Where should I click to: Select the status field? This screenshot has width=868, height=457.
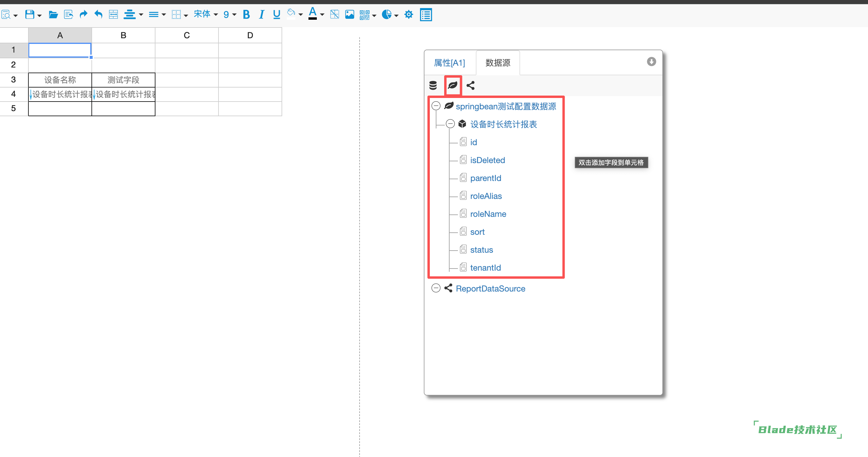(482, 250)
